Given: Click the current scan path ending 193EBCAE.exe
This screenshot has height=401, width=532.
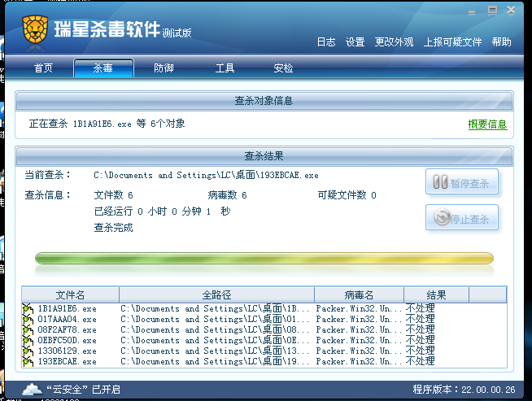Looking at the screenshot, I should pyautogui.click(x=206, y=175).
